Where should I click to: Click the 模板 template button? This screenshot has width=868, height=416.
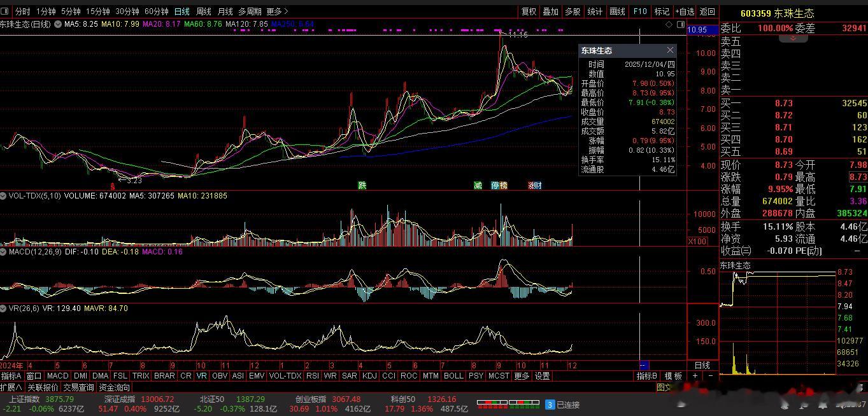pos(673,376)
